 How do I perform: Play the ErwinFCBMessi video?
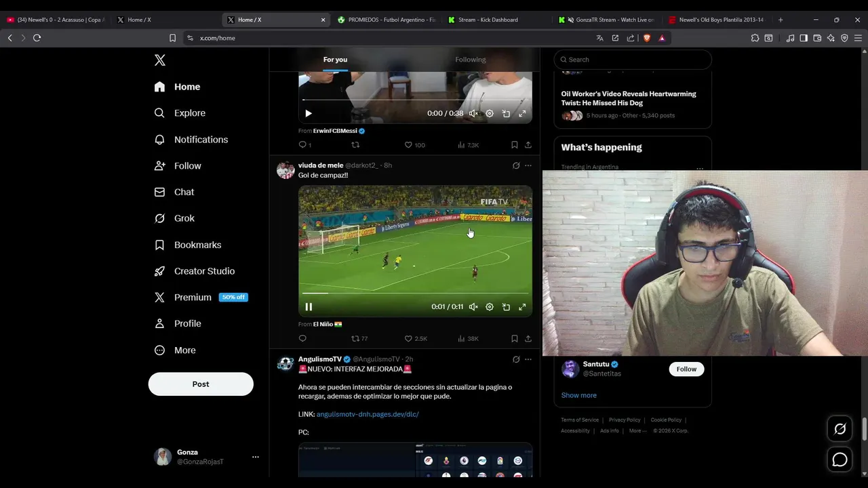(x=309, y=114)
